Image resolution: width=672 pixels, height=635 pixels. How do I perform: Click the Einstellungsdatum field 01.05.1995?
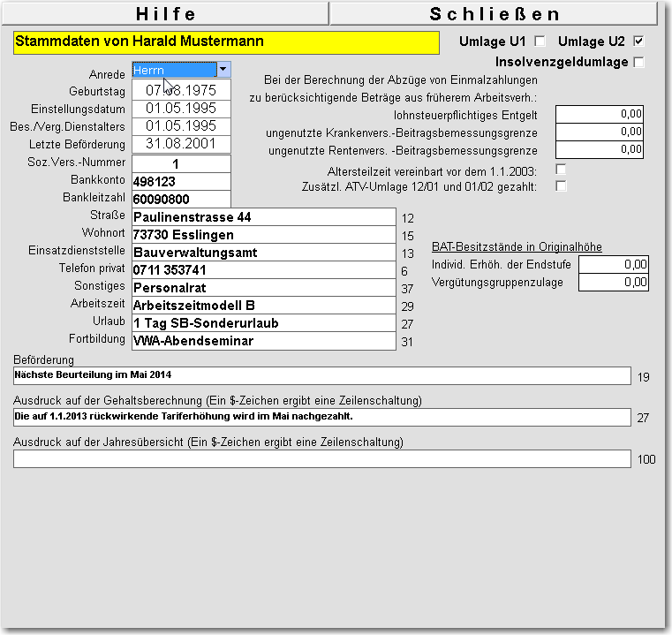point(181,109)
